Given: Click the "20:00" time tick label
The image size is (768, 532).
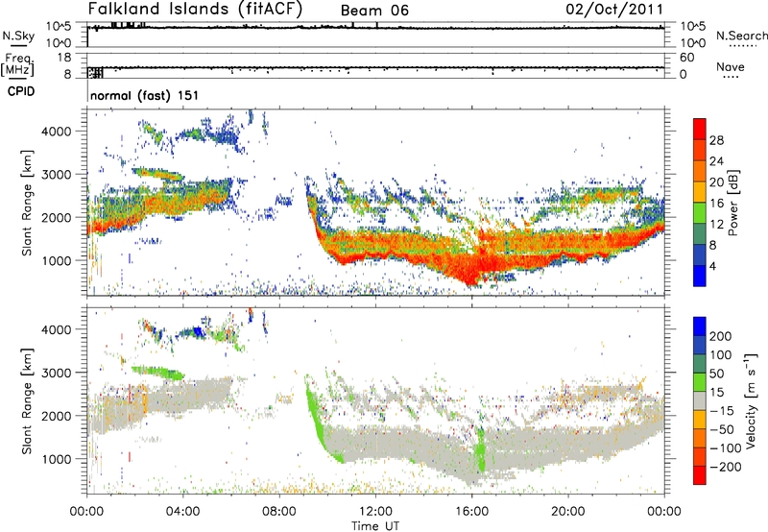Looking at the screenshot, I should tap(567, 512).
